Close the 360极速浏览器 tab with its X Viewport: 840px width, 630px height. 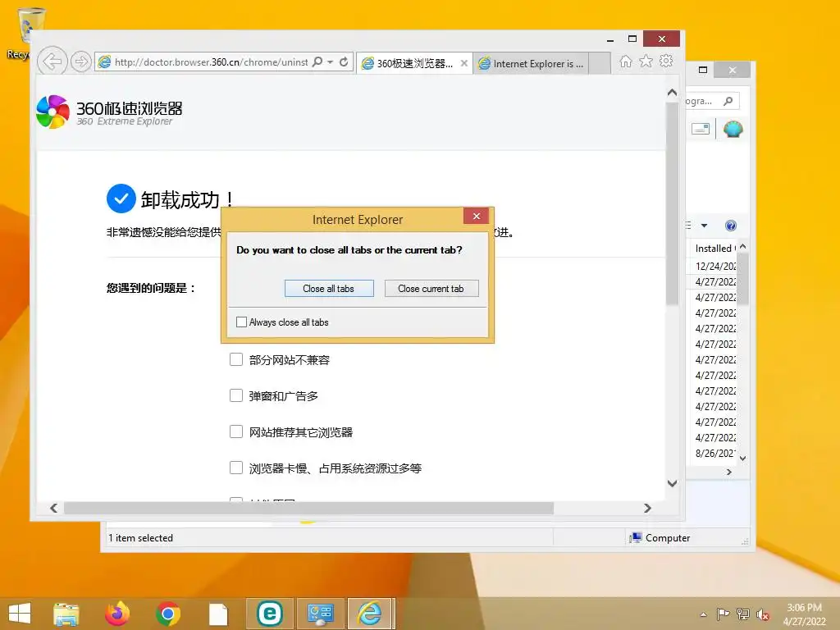pos(464,63)
